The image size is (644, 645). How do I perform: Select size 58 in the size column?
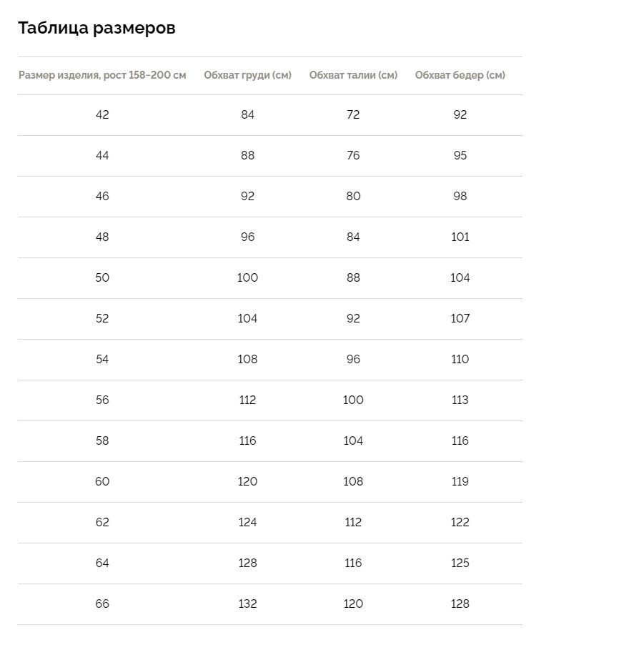pyautogui.click(x=102, y=440)
